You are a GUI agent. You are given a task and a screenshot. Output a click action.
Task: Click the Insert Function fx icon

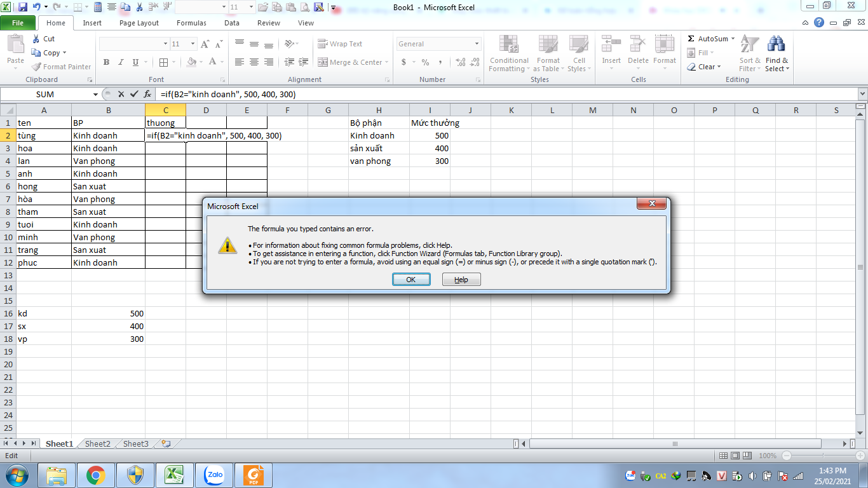147,94
